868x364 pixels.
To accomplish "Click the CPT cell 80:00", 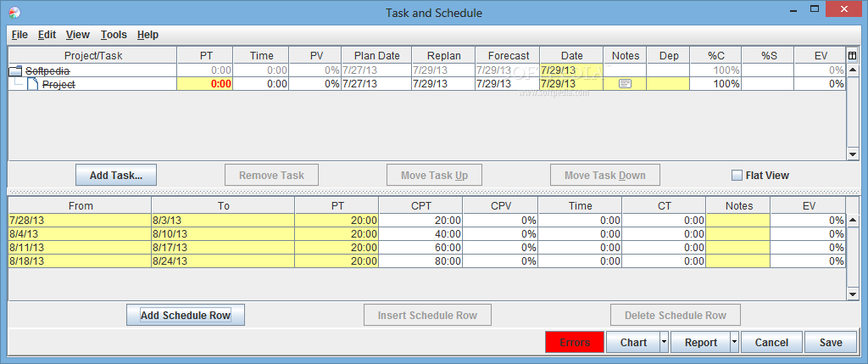I will (420, 261).
